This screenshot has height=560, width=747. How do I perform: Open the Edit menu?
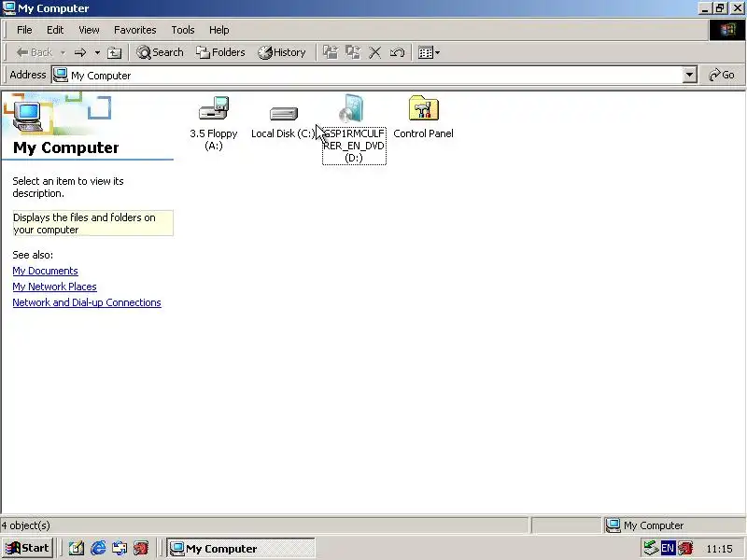[x=55, y=30]
